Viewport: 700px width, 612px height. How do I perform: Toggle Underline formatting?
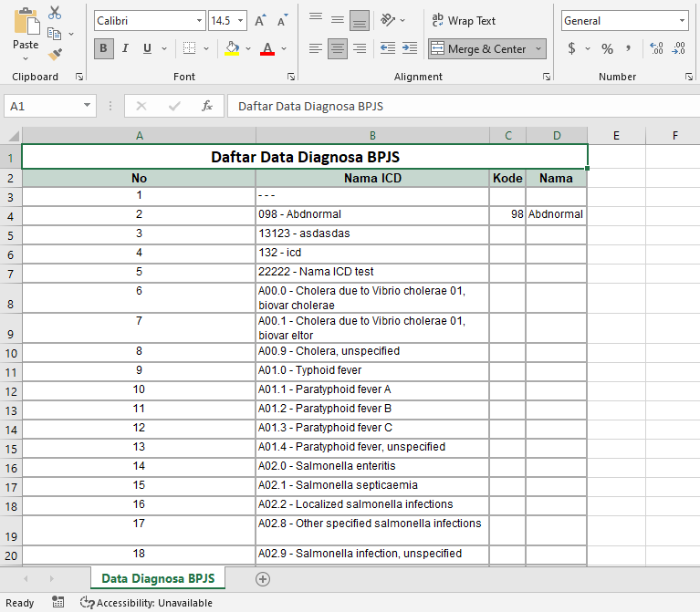147,48
